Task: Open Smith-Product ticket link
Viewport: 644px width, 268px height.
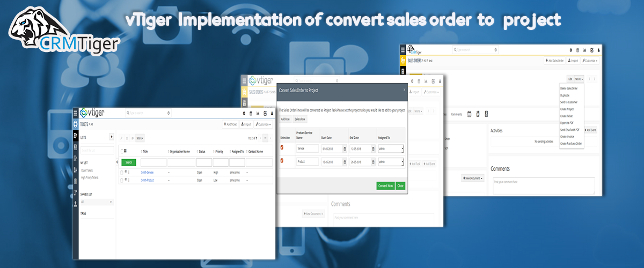Action: 148,180
